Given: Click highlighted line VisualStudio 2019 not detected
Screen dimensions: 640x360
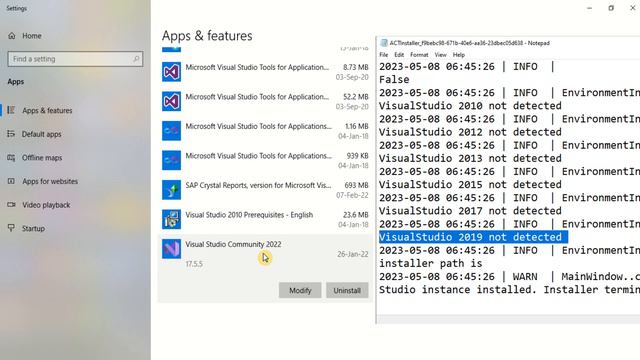Looking at the screenshot, I should click(473, 237).
